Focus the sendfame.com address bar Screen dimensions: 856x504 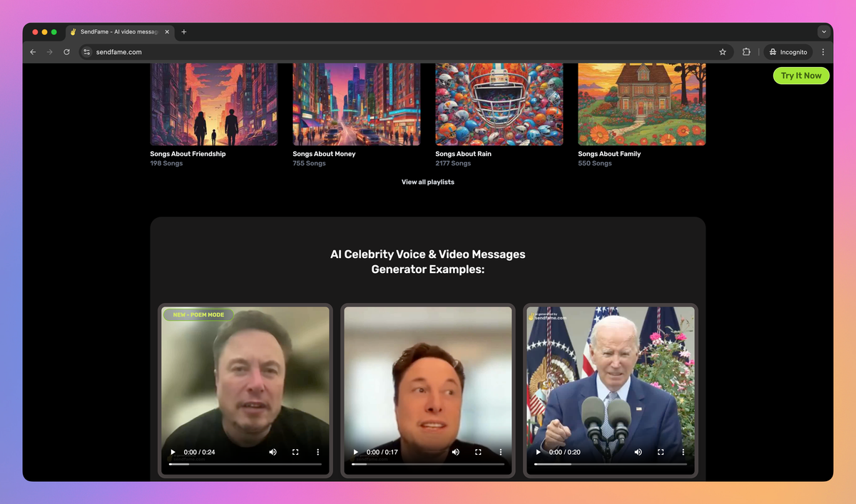(x=407, y=52)
